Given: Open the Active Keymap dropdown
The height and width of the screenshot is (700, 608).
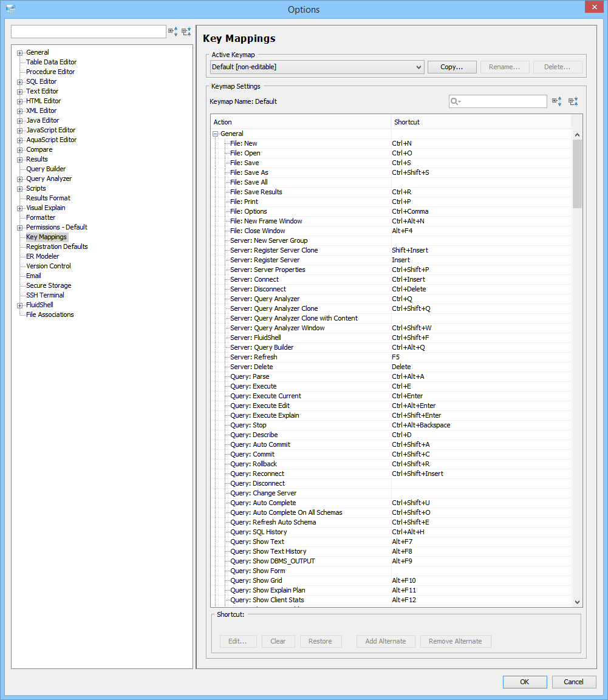Looking at the screenshot, I should pos(316,67).
